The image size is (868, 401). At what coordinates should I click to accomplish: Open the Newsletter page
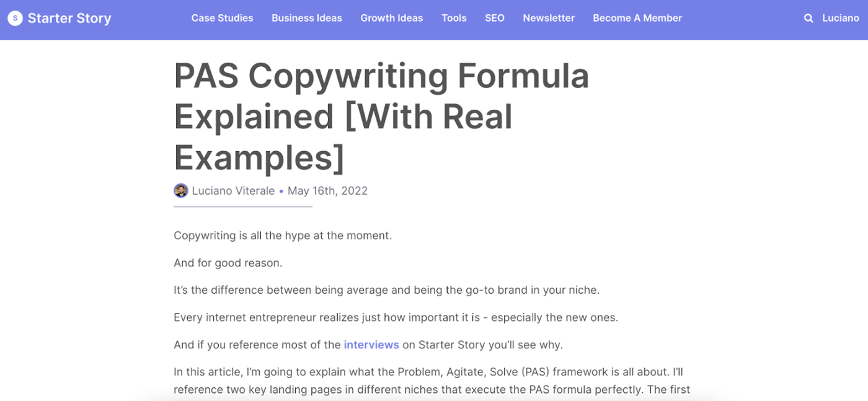pyautogui.click(x=549, y=18)
